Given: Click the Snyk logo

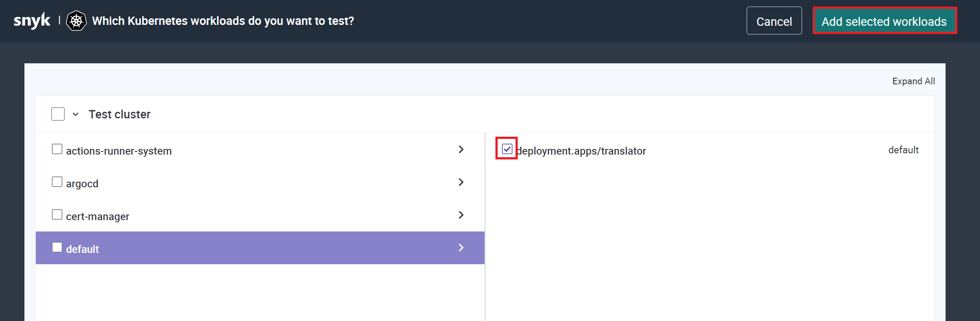Looking at the screenshot, I should click(x=32, y=21).
